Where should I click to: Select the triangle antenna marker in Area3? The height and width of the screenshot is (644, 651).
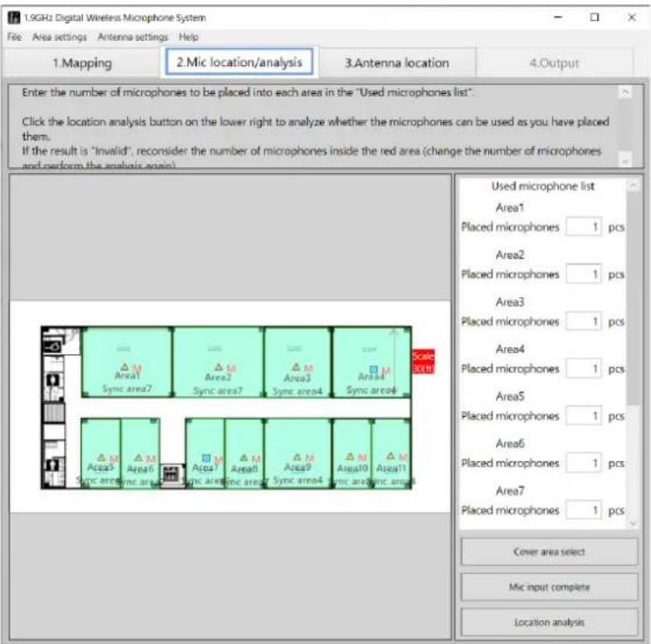click(296, 366)
